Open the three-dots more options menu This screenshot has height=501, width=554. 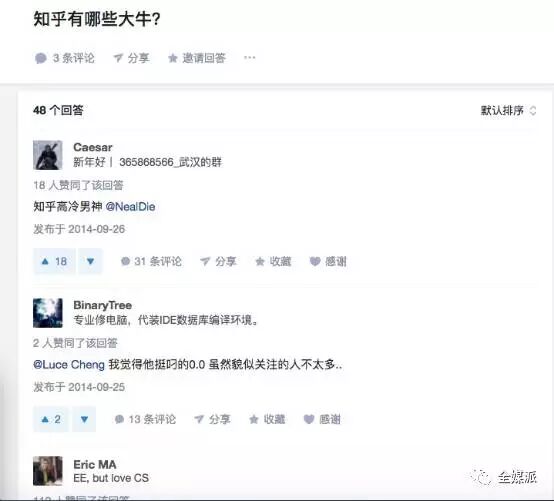[x=249, y=57]
